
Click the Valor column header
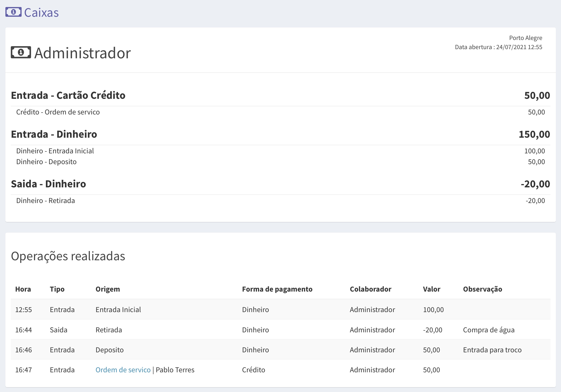431,289
